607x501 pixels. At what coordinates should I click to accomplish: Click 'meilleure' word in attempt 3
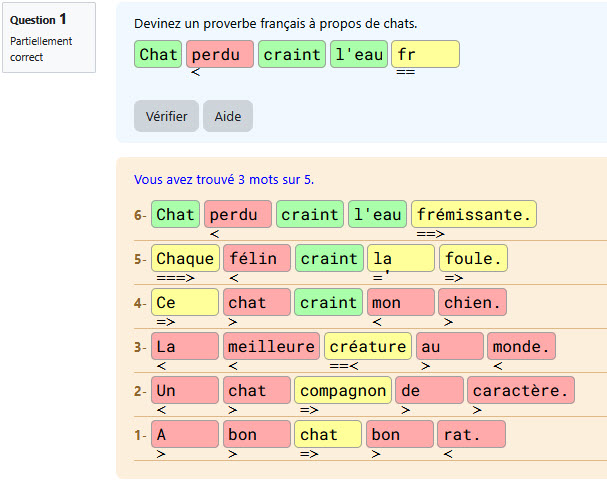click(x=271, y=346)
